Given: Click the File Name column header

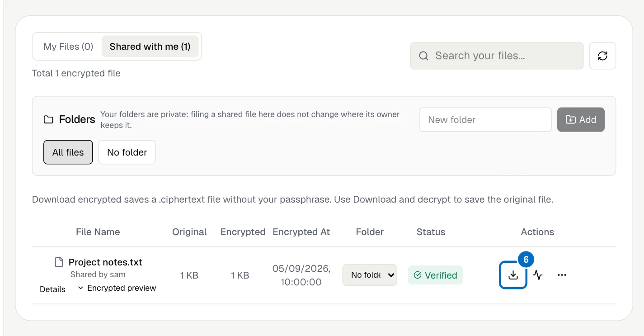Looking at the screenshot, I should point(98,232).
